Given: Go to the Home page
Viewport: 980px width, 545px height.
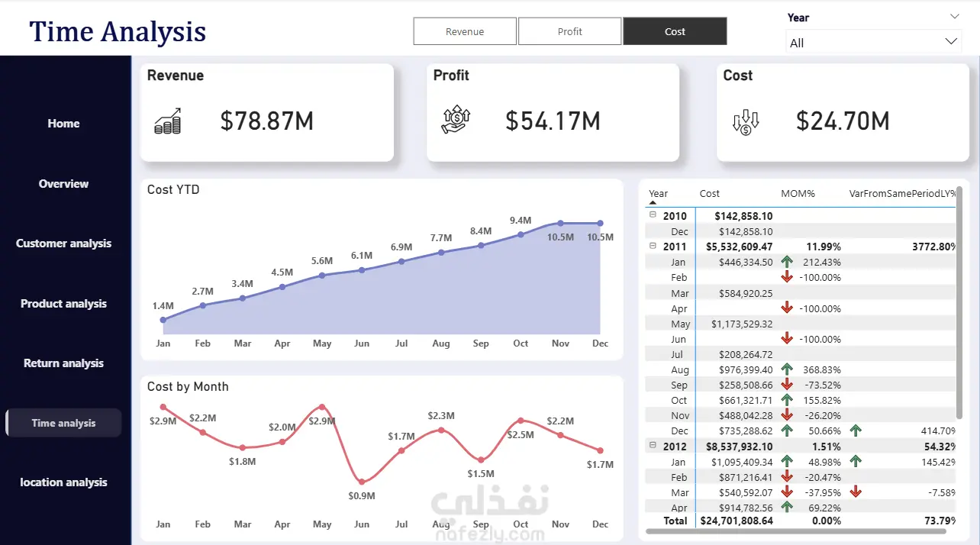Looking at the screenshot, I should click(63, 124).
